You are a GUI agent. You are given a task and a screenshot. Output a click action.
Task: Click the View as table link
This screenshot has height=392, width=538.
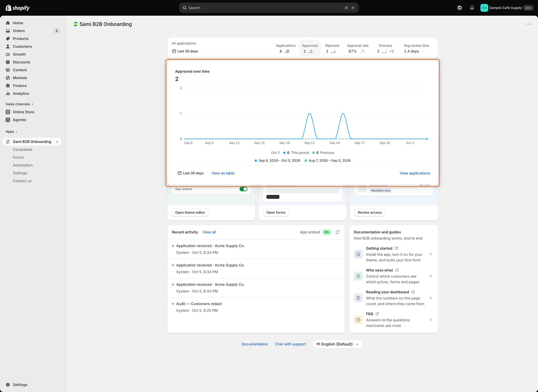[223, 173]
